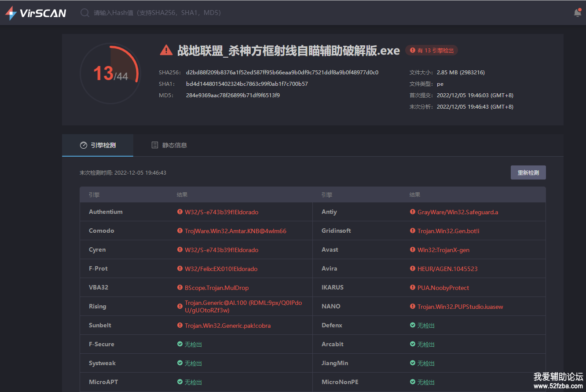Click the speedometer icon on 引擎检测 tab
The width and height of the screenshot is (586, 392).
84,145
